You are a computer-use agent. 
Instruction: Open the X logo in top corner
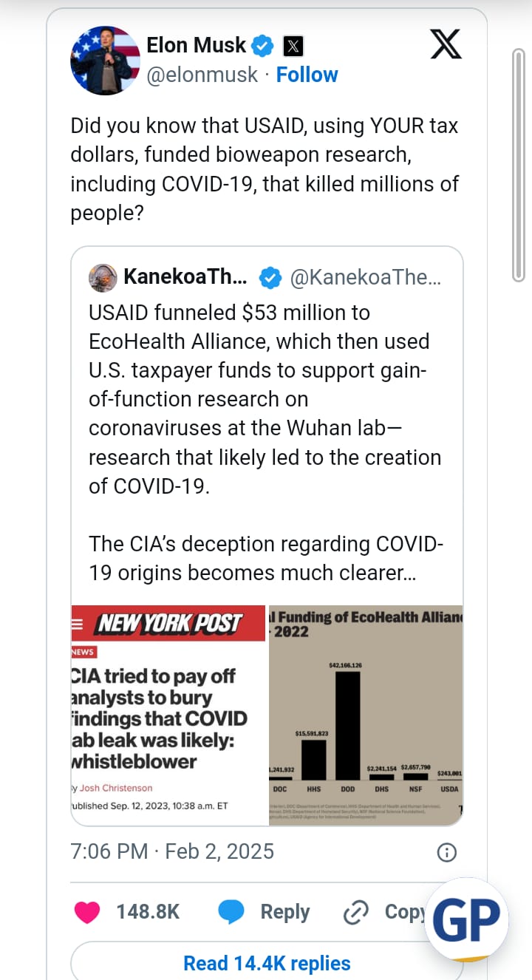446,45
